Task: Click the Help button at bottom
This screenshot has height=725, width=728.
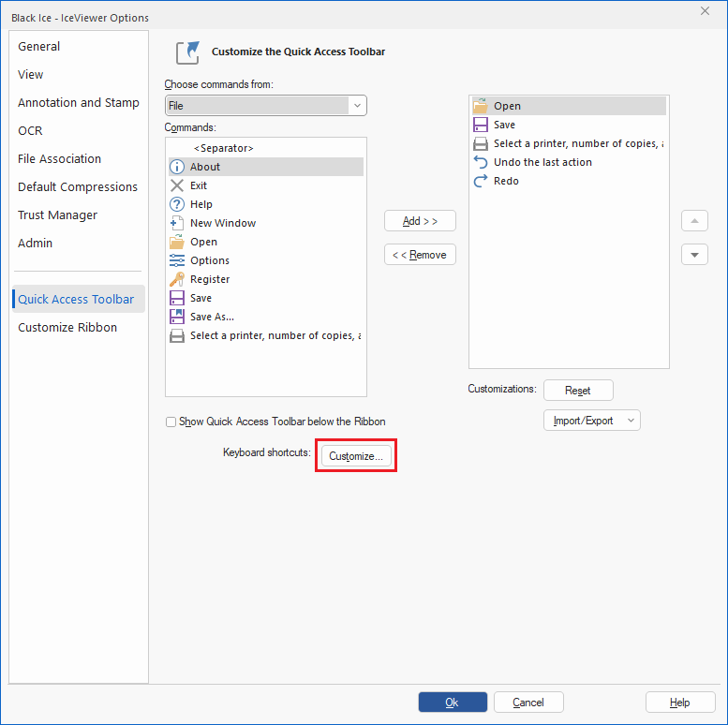Action: pos(680,703)
